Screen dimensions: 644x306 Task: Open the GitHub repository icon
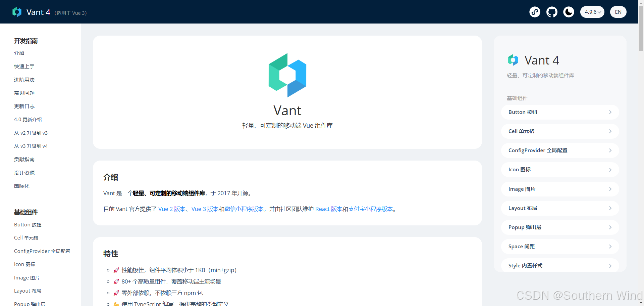pos(552,12)
